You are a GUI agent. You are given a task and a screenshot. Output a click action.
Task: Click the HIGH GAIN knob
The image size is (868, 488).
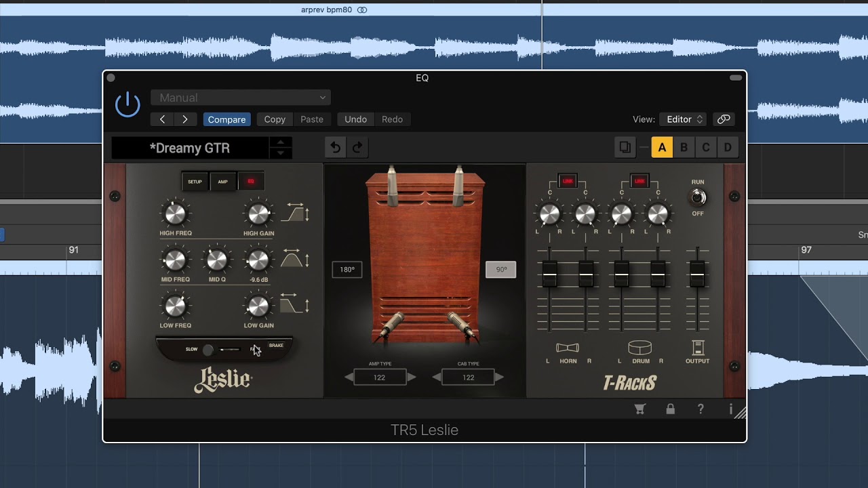[258, 214]
